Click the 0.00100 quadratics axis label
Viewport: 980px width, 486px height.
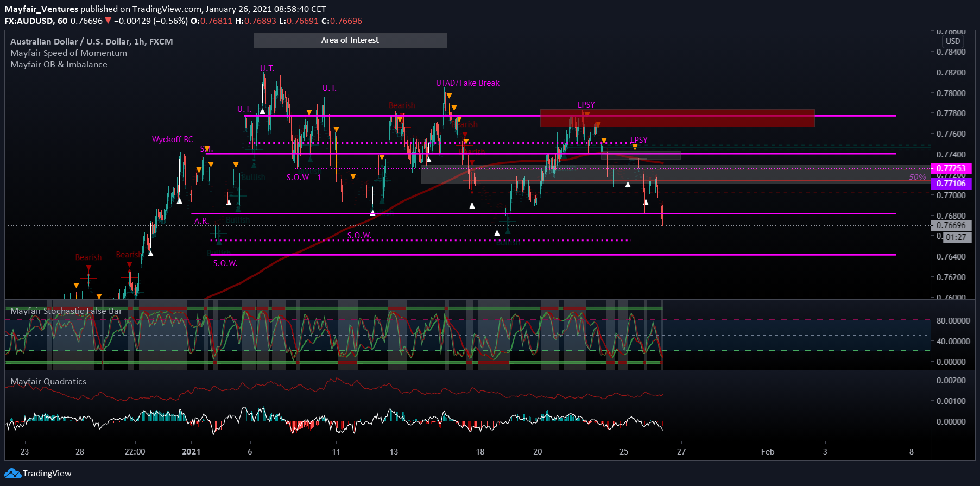pyautogui.click(x=951, y=401)
